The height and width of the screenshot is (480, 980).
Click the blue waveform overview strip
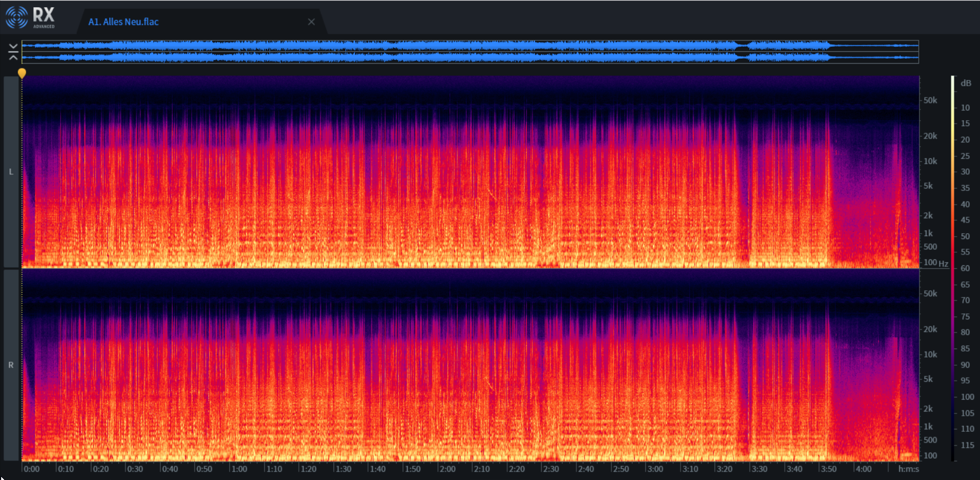point(470,52)
